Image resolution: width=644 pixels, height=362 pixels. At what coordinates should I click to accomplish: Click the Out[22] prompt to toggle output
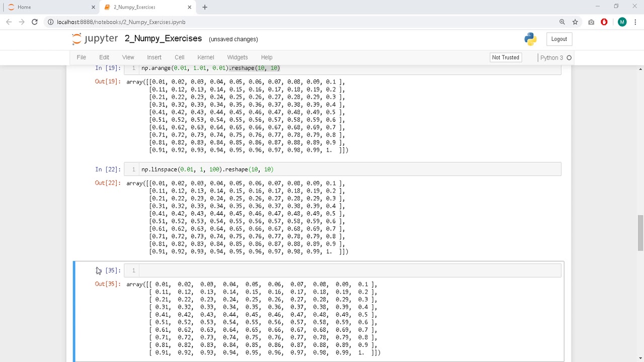tap(108, 183)
